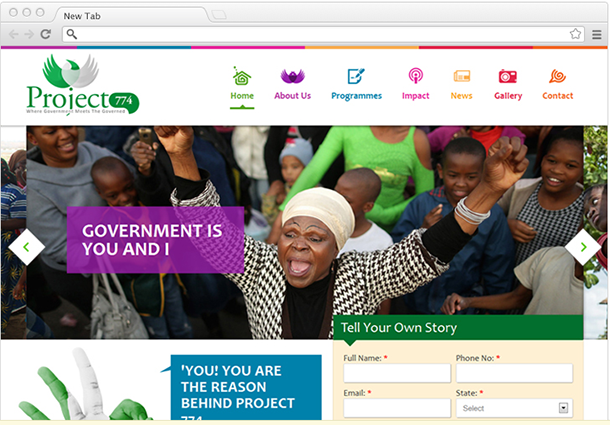Show previous slide with left chevron
This screenshot has width=610, height=425.
26,247
